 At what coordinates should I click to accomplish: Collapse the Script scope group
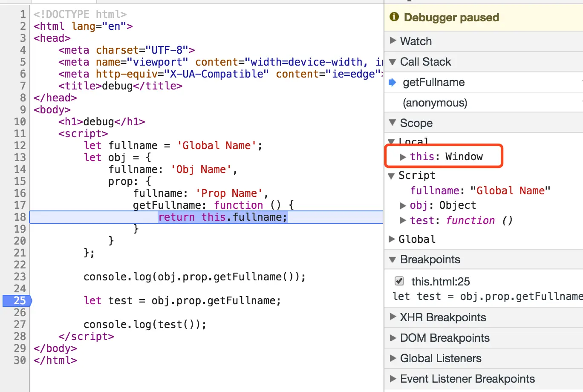(391, 176)
